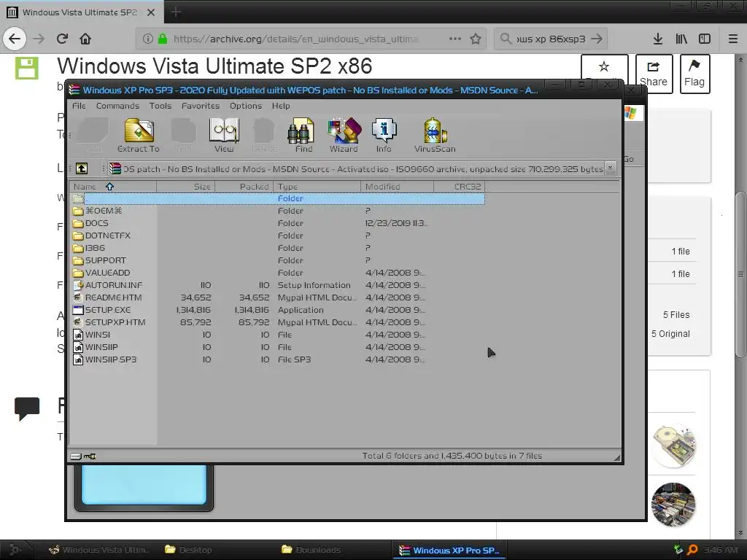Open Firefox hamburger menu
The height and width of the screenshot is (560, 747).
point(733,39)
